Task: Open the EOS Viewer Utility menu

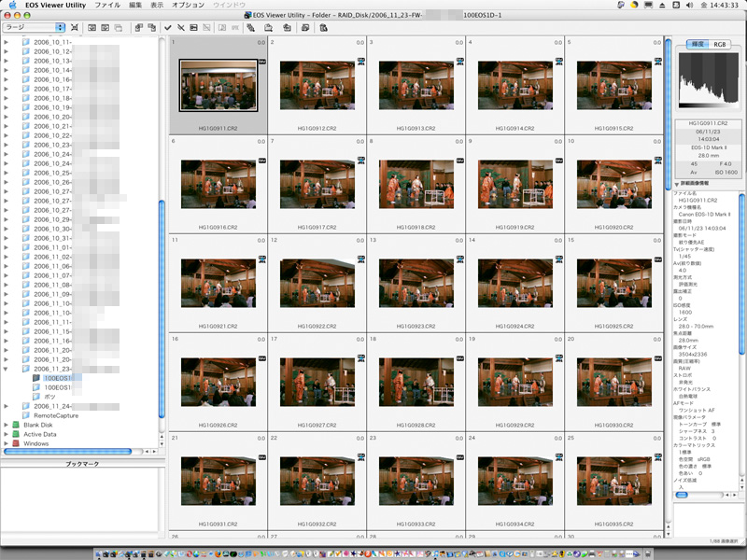Action: pyautogui.click(x=56, y=5)
